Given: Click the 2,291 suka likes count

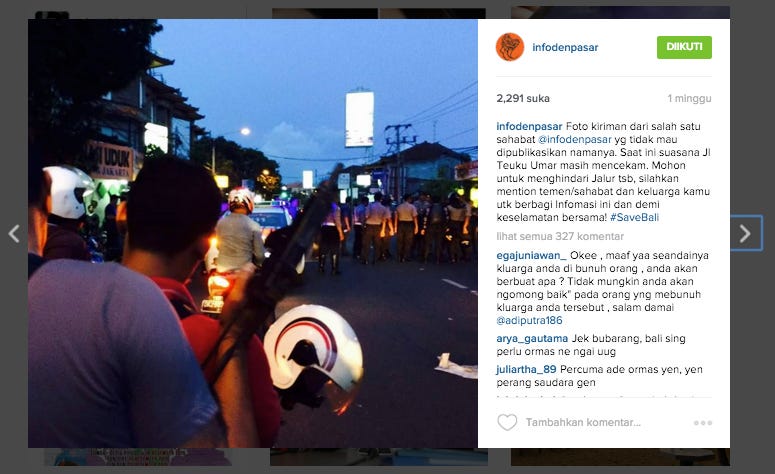Looking at the screenshot, I should (523, 98).
